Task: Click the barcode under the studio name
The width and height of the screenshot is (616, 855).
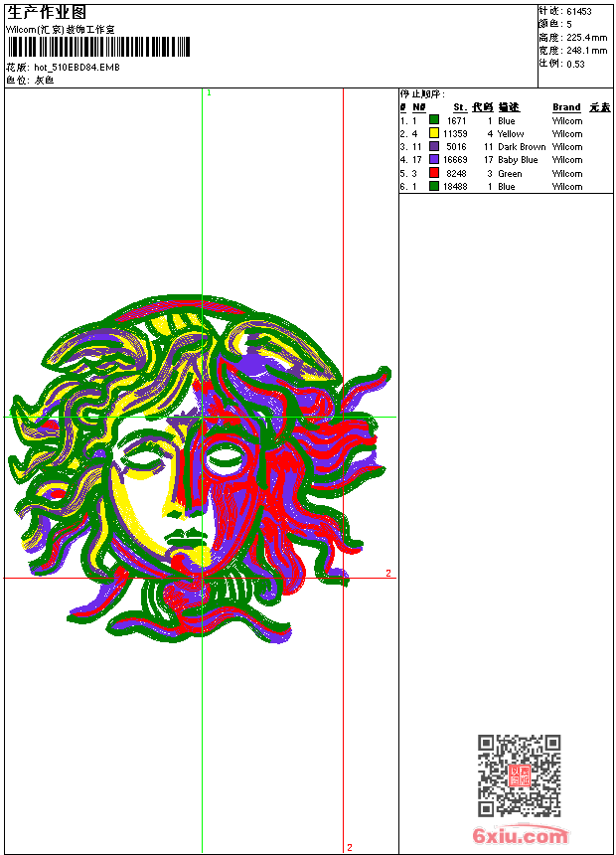Action: [98, 47]
